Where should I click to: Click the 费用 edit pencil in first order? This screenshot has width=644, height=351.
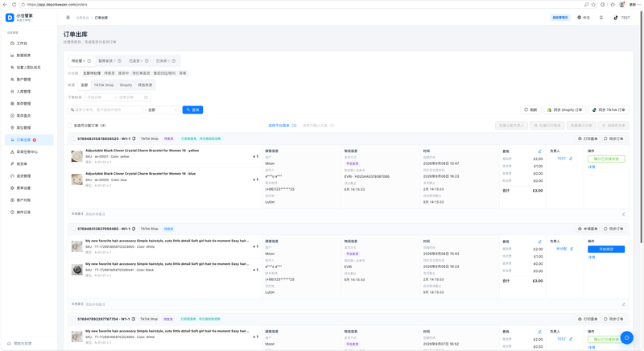coord(539,151)
